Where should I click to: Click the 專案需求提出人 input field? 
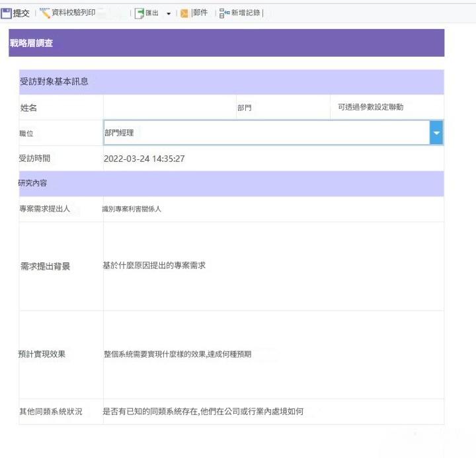[274, 209]
